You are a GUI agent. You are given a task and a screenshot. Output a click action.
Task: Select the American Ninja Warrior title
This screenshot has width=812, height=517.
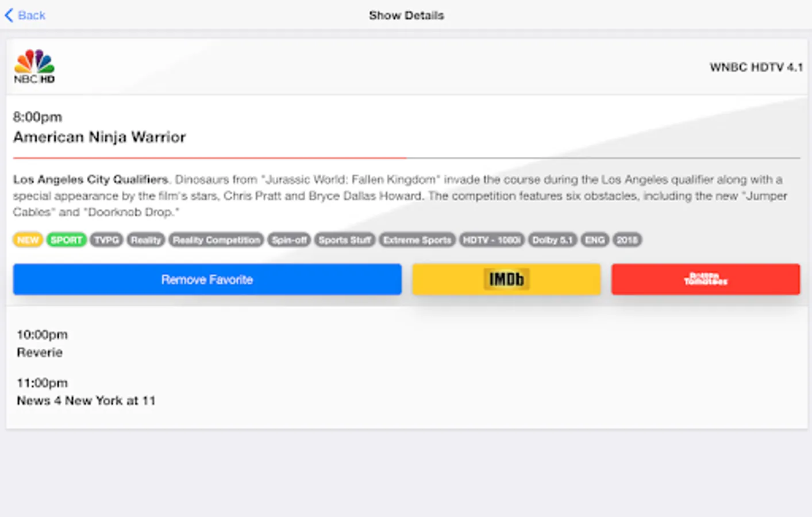[99, 137]
